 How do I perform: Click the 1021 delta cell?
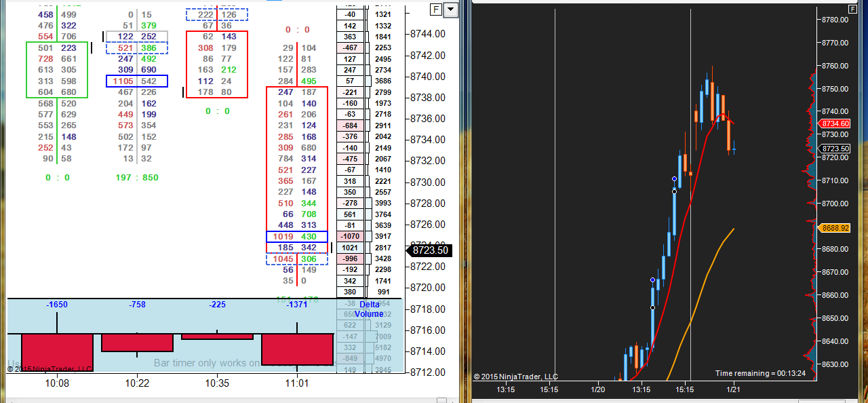coord(351,248)
